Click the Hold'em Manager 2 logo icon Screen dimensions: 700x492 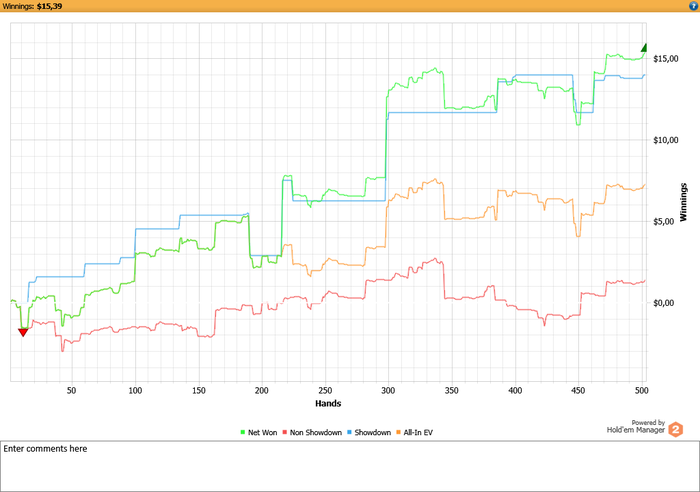675,429
